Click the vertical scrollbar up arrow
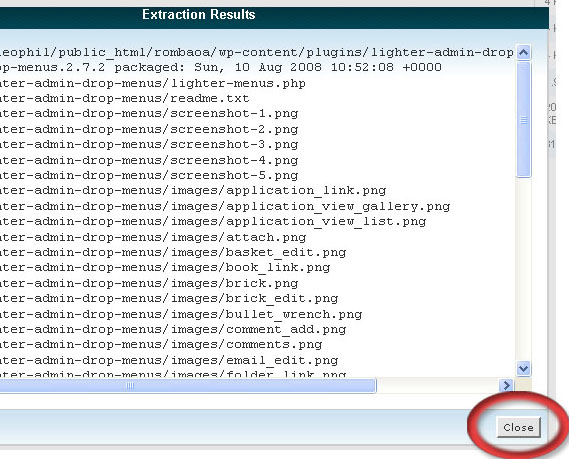Image resolution: width=569 pixels, height=459 pixels. click(x=523, y=53)
